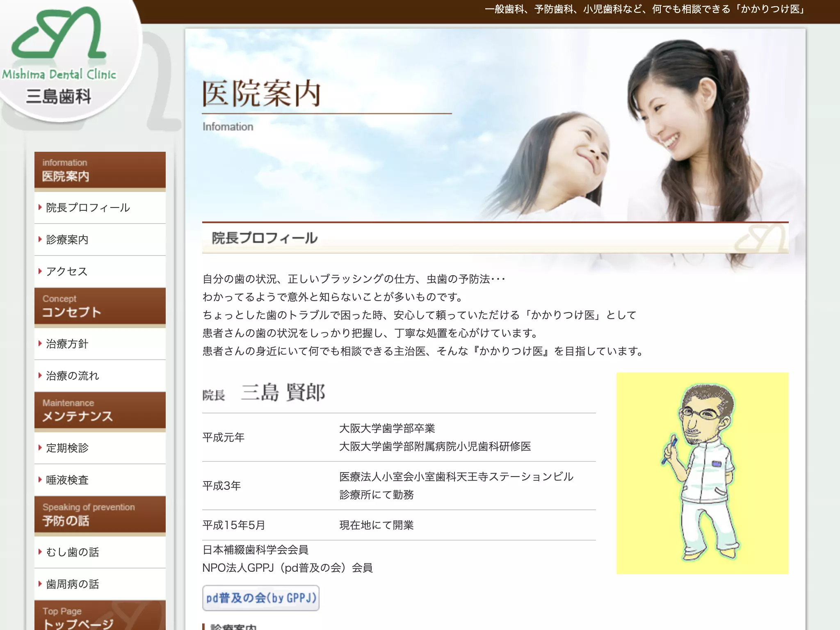Click the Infomation subtitle text
The image size is (840, 630).
(228, 127)
